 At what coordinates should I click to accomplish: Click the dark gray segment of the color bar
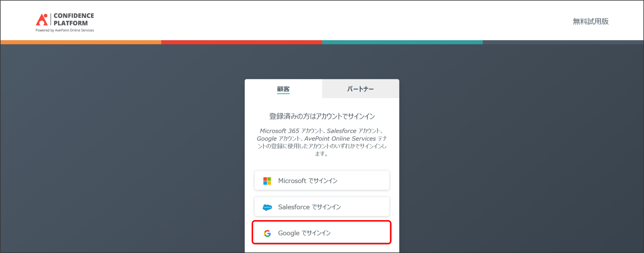click(563, 42)
